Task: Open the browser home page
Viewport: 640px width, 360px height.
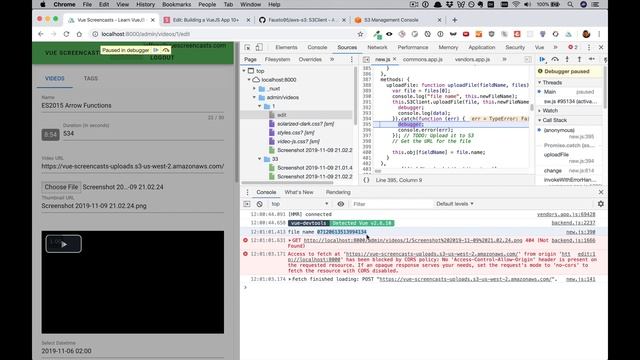Action: pos(79,34)
